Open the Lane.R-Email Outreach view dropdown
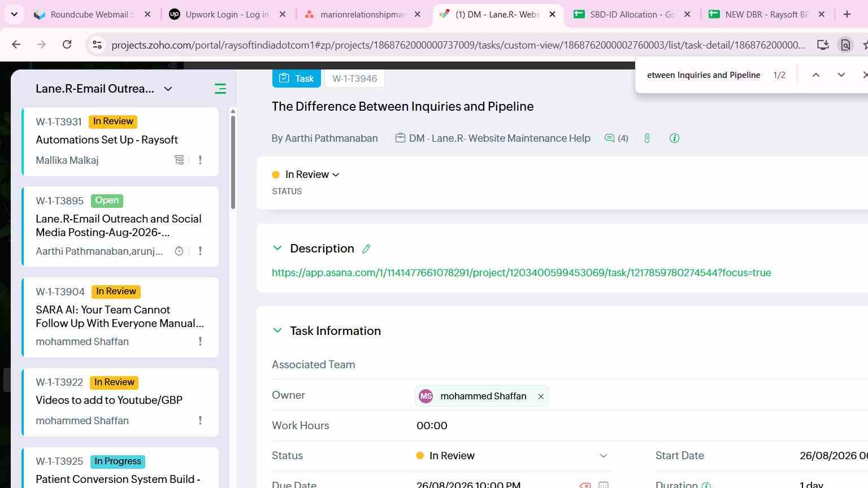The image size is (868, 488). coord(168,89)
